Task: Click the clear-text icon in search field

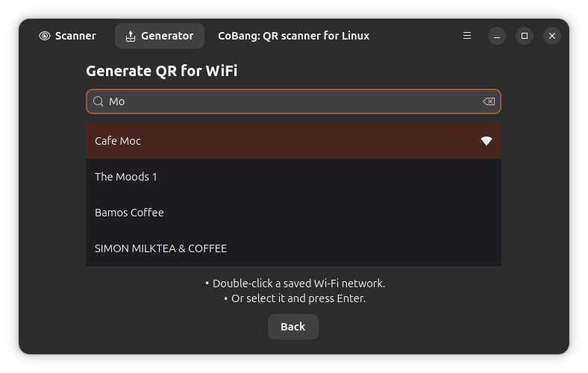Action: pos(489,101)
